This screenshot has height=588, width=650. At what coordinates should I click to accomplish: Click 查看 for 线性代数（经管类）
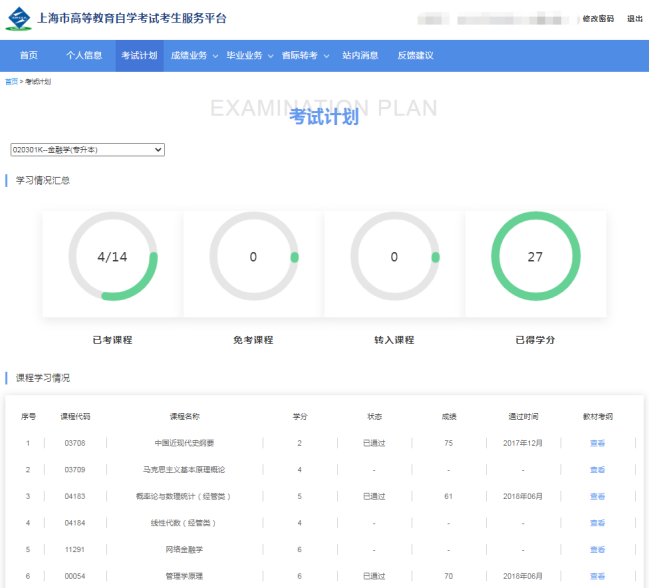pos(597,523)
